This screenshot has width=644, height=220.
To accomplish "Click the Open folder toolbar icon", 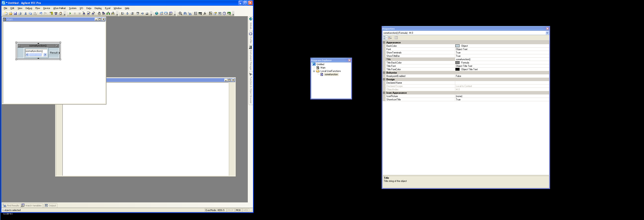I will point(10,14).
